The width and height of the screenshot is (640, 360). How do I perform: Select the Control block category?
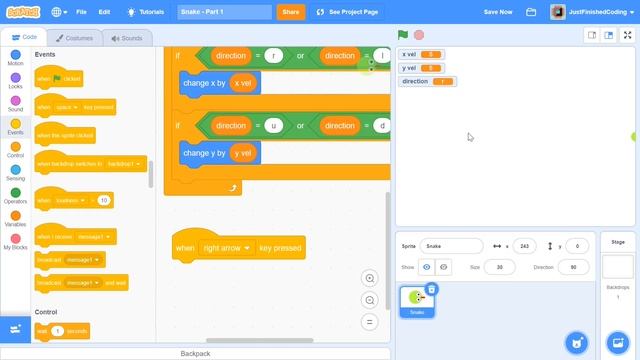[16, 150]
